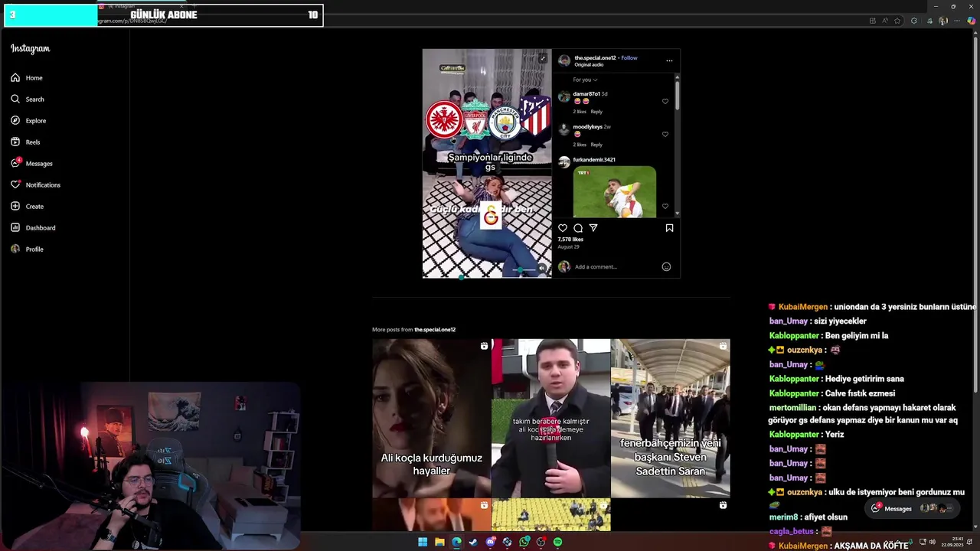The height and width of the screenshot is (551, 980).
Task: Open Explore in Instagram sidebar
Action: click(28, 121)
